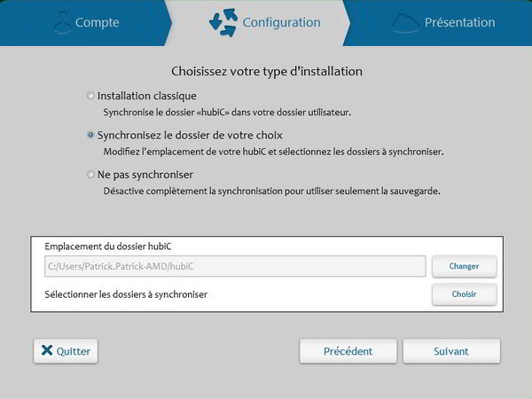This screenshot has height=399, width=532.
Task: Click the sync arrows Configuration icon
Action: tap(223, 22)
